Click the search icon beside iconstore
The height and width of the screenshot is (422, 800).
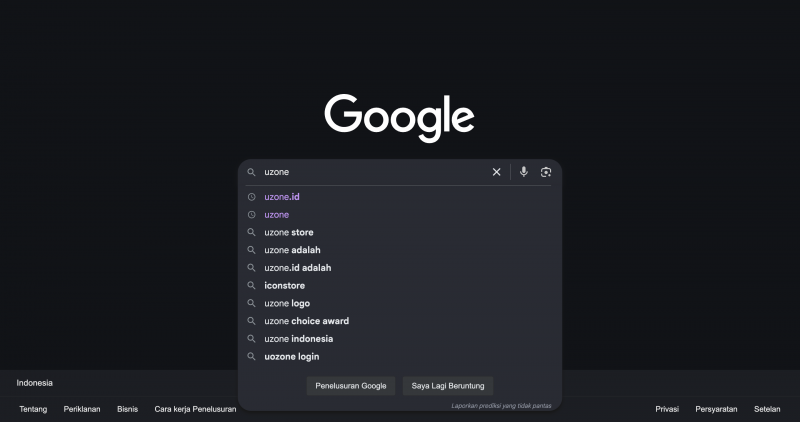tap(252, 286)
